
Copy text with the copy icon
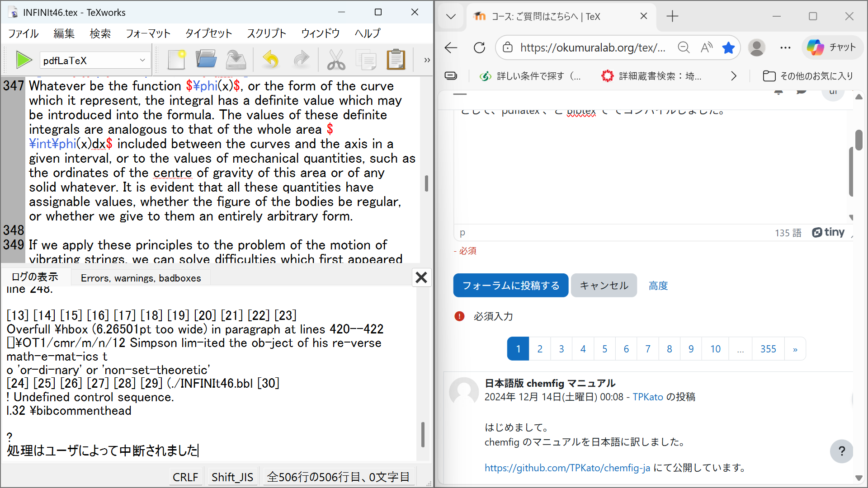click(x=366, y=59)
